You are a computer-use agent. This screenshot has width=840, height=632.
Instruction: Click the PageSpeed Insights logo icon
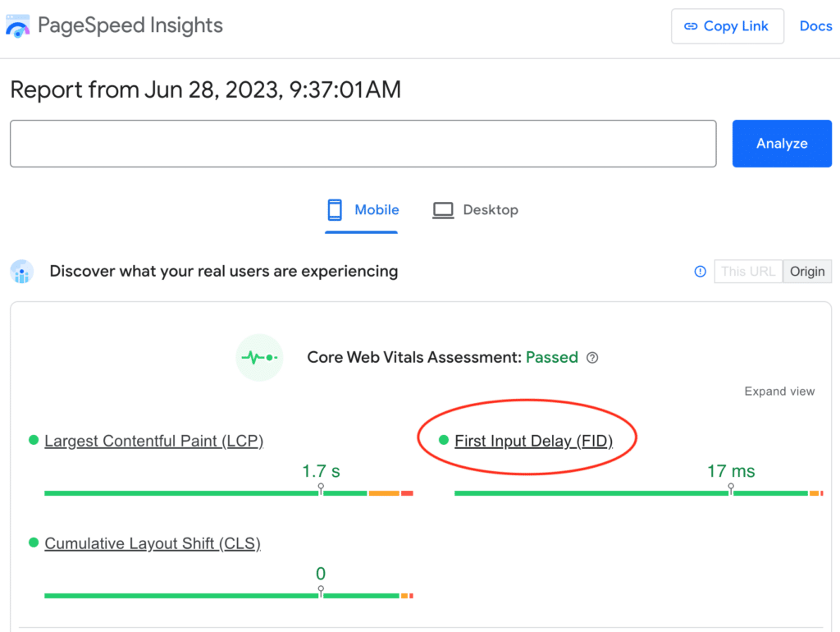[18, 26]
